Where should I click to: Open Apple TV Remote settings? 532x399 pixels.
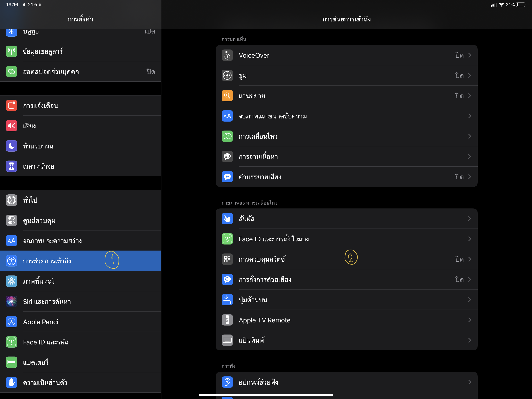coord(347,320)
